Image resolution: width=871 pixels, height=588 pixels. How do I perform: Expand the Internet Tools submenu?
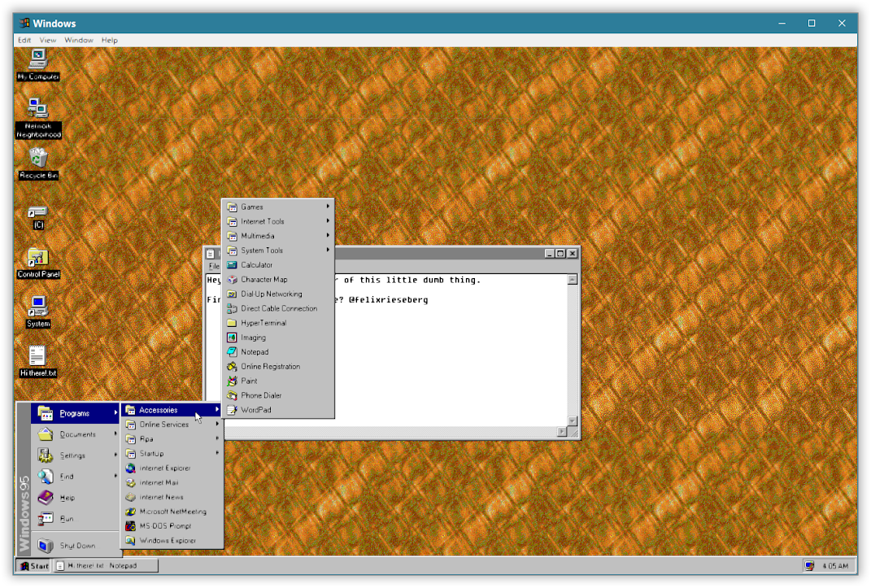(x=278, y=221)
